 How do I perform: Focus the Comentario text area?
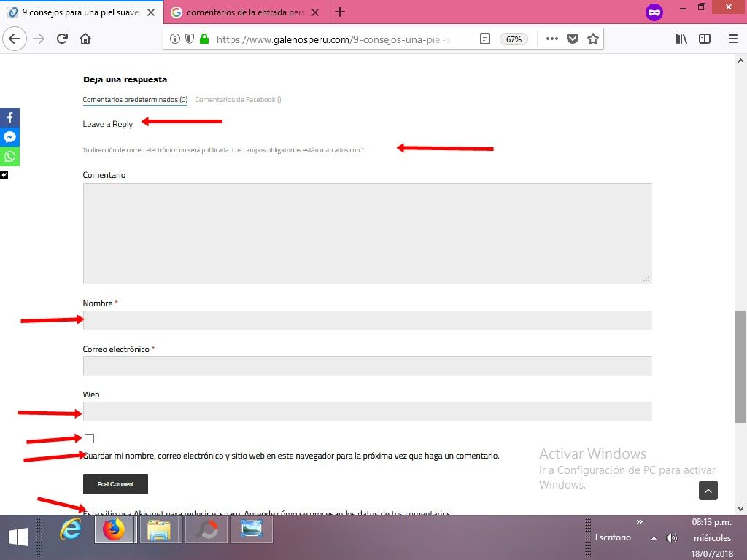coord(368,233)
